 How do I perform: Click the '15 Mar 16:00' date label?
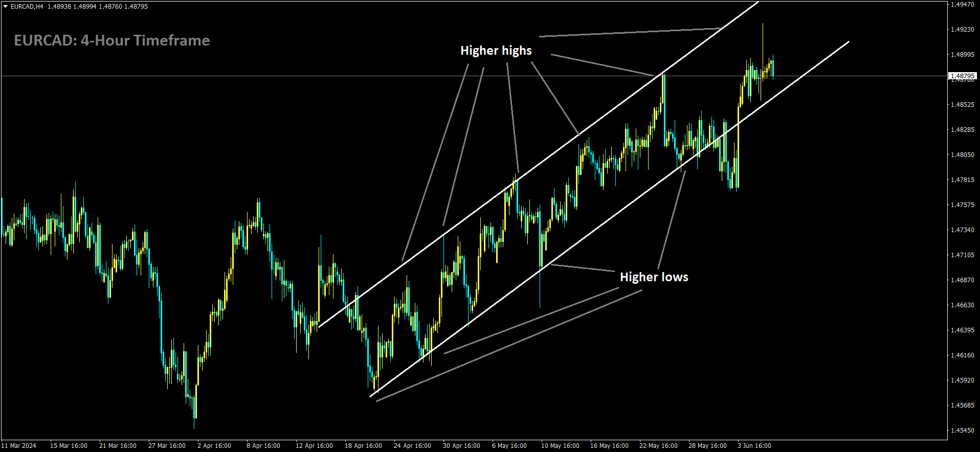pos(69,446)
